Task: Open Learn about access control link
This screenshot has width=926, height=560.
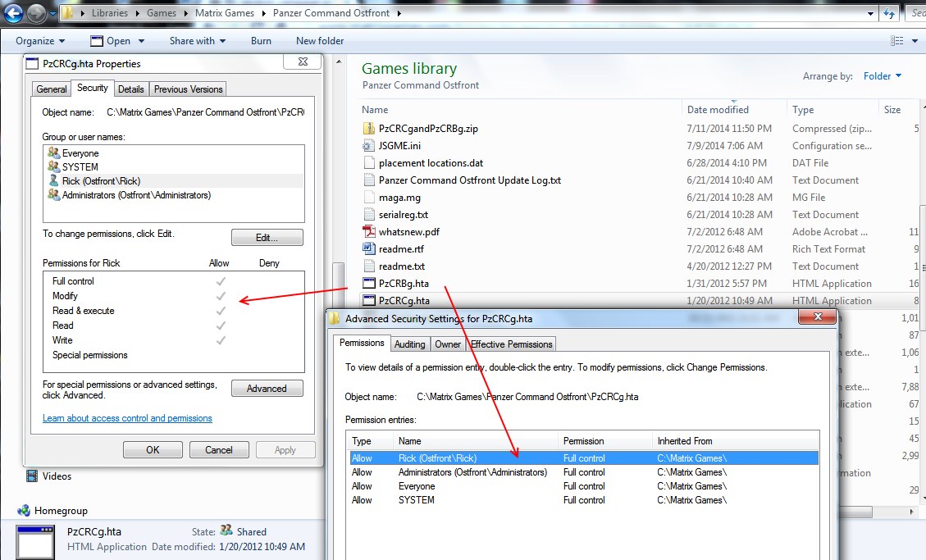Action: (x=127, y=418)
